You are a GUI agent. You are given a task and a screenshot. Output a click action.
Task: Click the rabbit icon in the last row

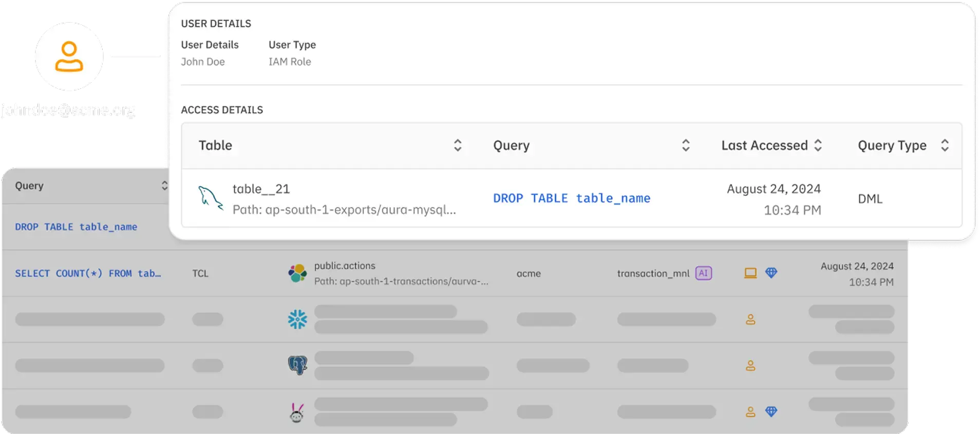click(x=297, y=412)
